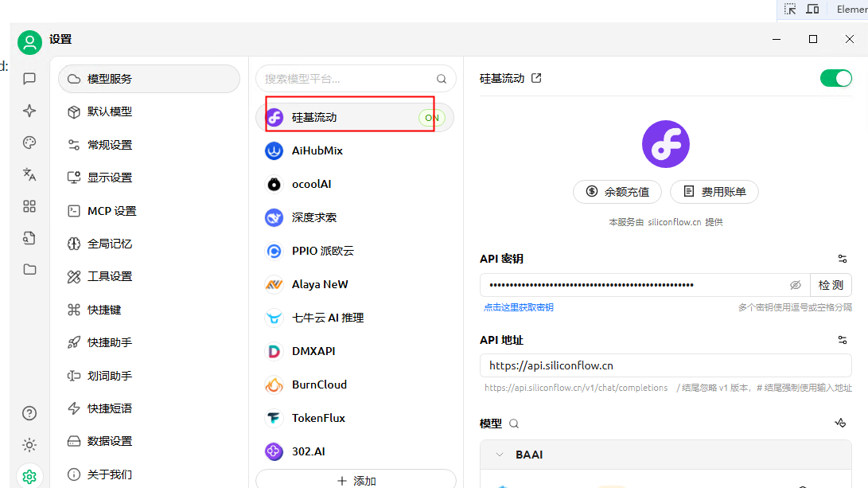Open 常规设置 settings section
This screenshot has height=488, width=868.
(x=149, y=145)
